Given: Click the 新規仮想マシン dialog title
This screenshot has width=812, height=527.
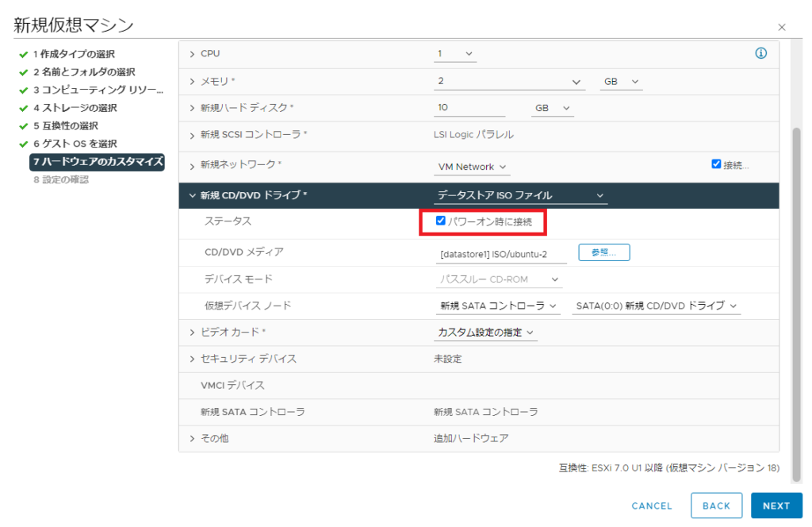Looking at the screenshot, I should click(74, 25).
